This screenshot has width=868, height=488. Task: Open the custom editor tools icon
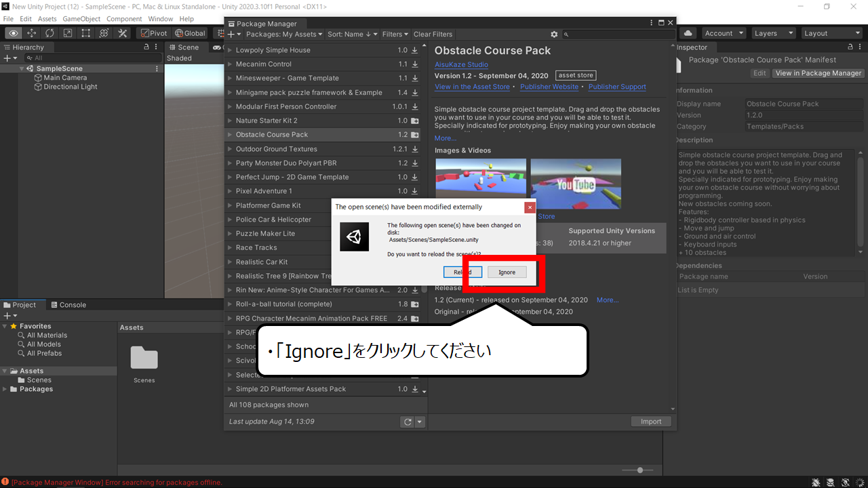(x=123, y=33)
